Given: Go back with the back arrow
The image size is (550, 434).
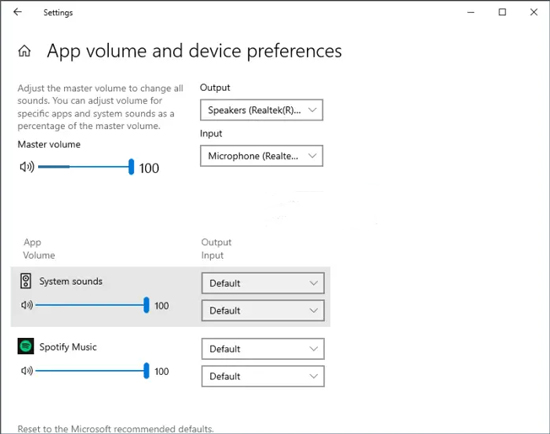Looking at the screenshot, I should (x=17, y=12).
